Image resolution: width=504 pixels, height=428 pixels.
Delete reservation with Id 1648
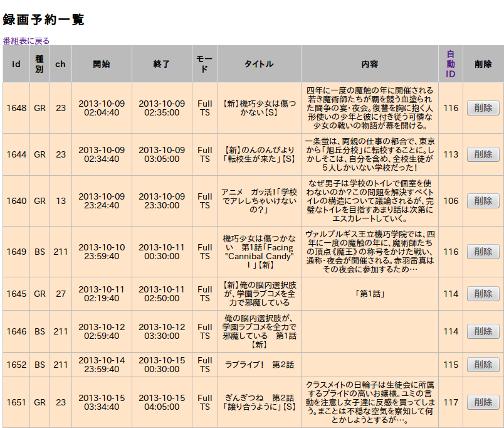[483, 108]
